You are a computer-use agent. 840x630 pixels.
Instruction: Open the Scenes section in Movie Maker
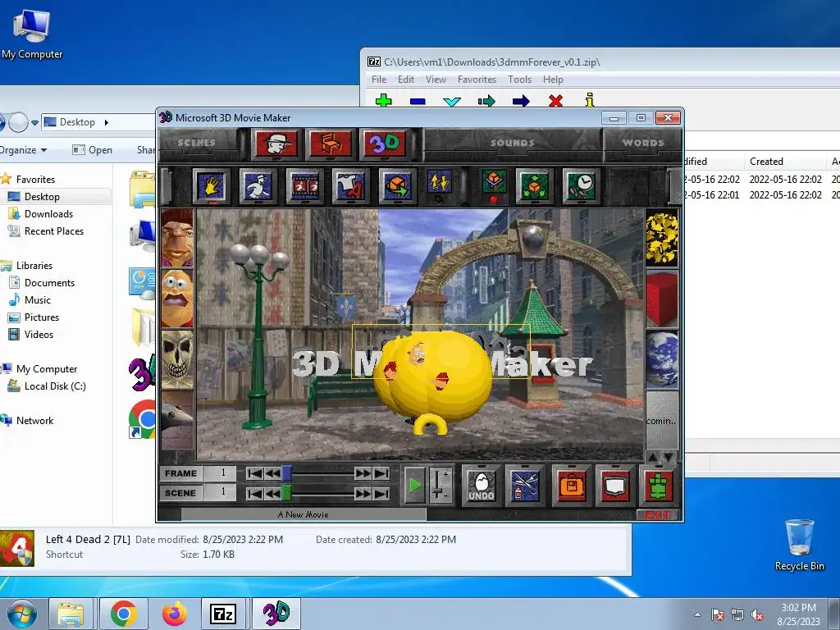pos(197,143)
